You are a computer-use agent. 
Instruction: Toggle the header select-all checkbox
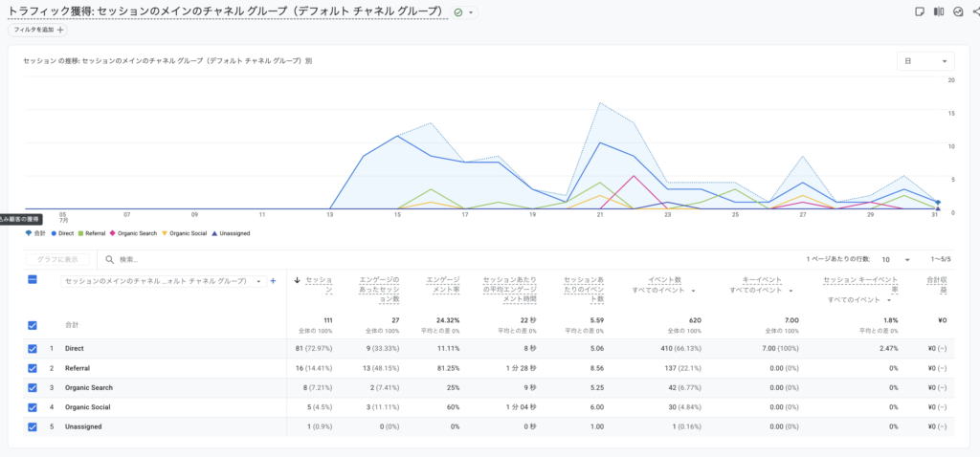(x=33, y=280)
